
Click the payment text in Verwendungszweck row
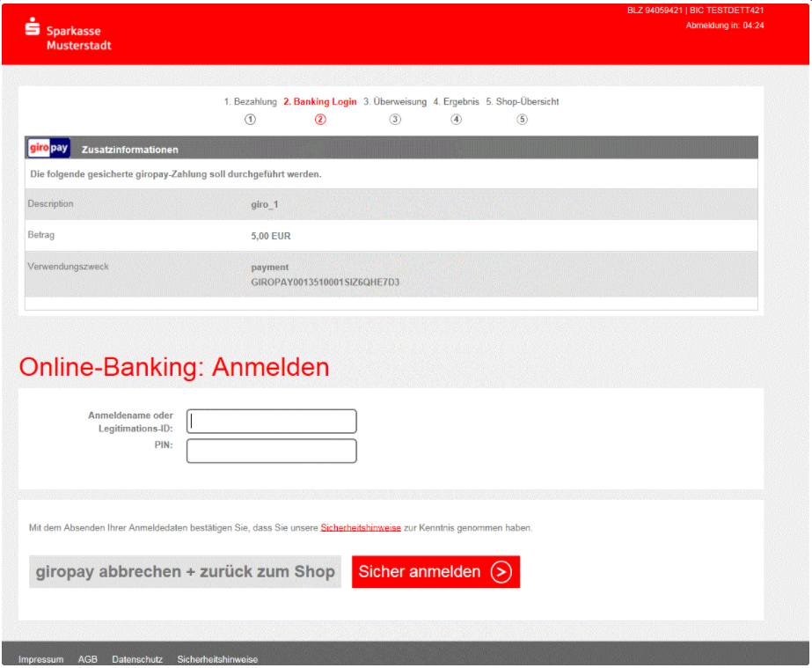270,268
